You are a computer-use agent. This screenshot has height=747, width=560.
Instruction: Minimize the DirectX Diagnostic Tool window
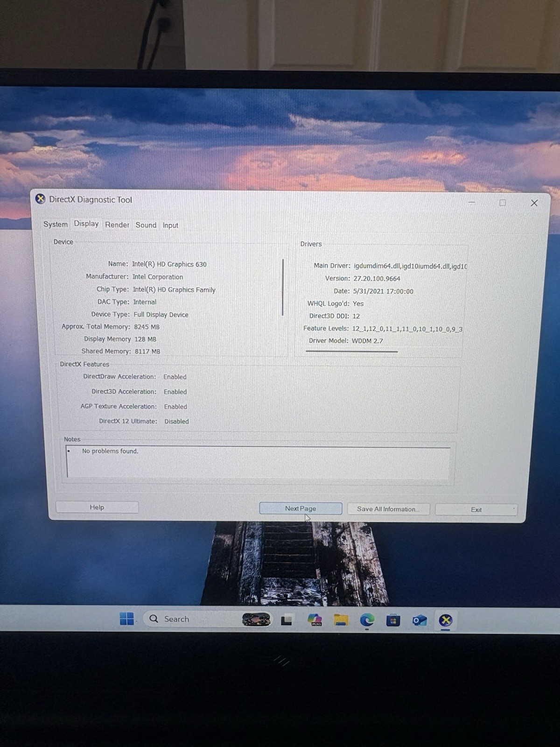(472, 202)
